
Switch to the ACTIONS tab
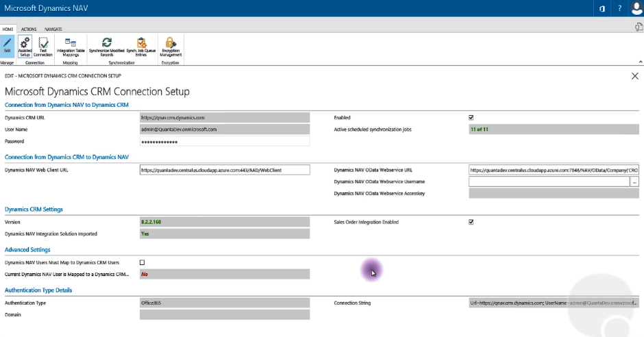(29, 29)
